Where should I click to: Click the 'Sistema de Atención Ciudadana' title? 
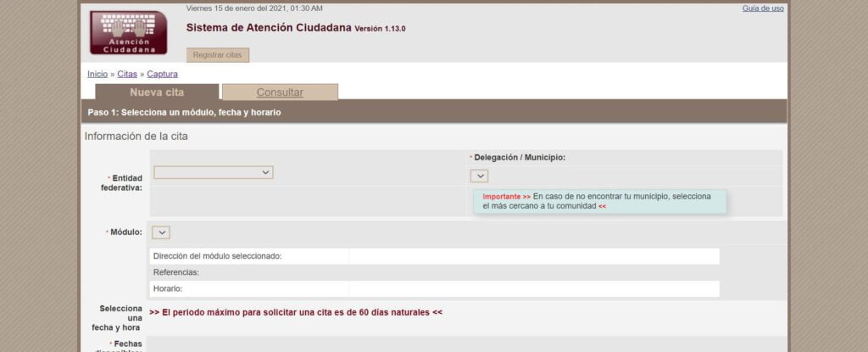[269, 28]
